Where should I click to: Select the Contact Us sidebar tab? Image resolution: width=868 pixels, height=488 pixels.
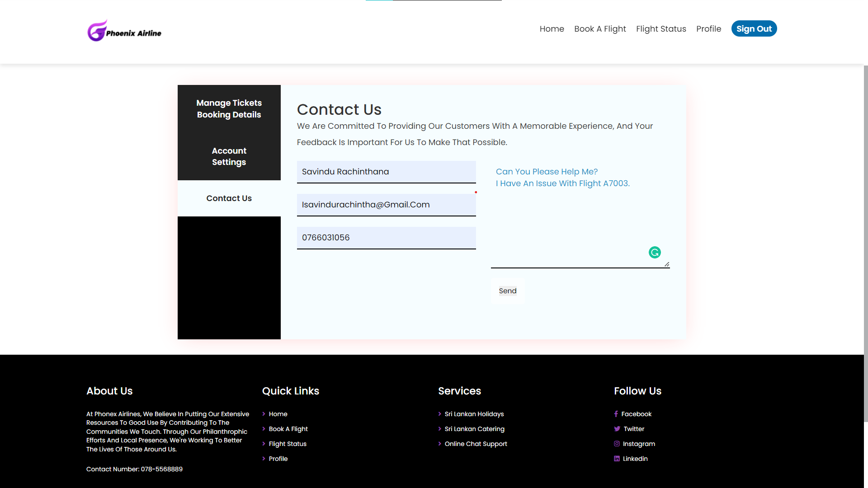(229, 198)
